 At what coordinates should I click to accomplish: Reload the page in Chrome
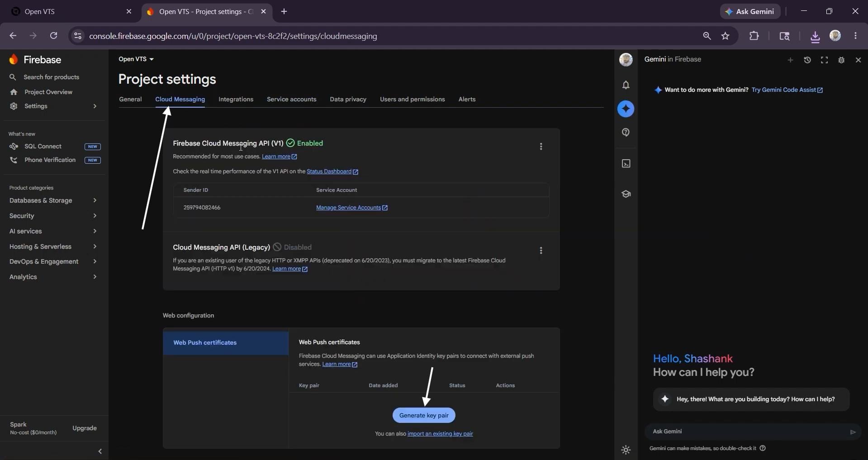[x=53, y=36]
